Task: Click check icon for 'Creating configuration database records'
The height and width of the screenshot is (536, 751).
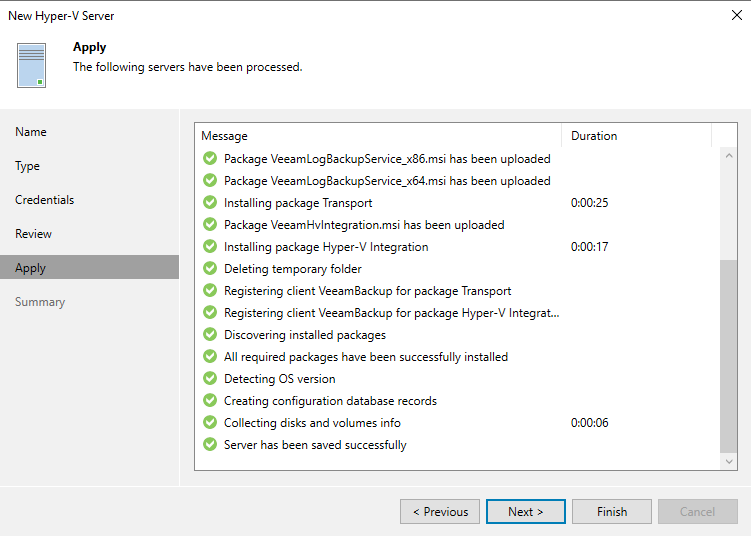Action: click(x=210, y=401)
